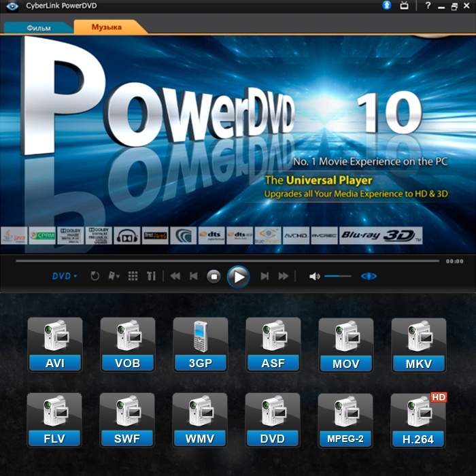The width and height of the screenshot is (476, 476).
Task: Open the DVD source dropdown
Action: pyautogui.click(x=65, y=276)
